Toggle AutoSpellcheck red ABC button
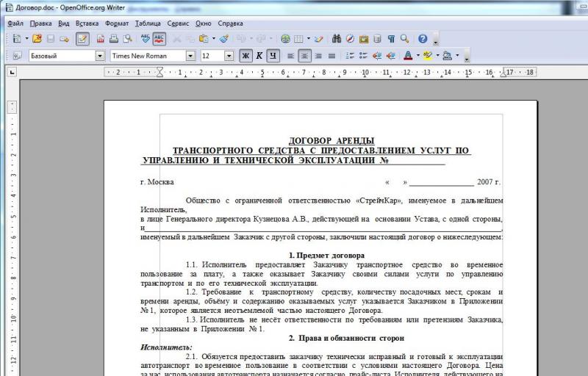Screen dimensions: 588x376 tap(159, 39)
